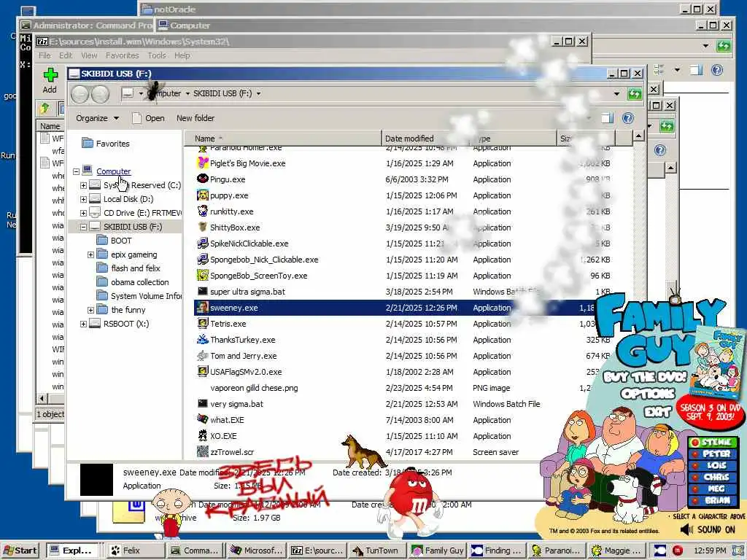Expand the funny folder node
Image resolution: width=747 pixels, height=560 pixels.
90,310
